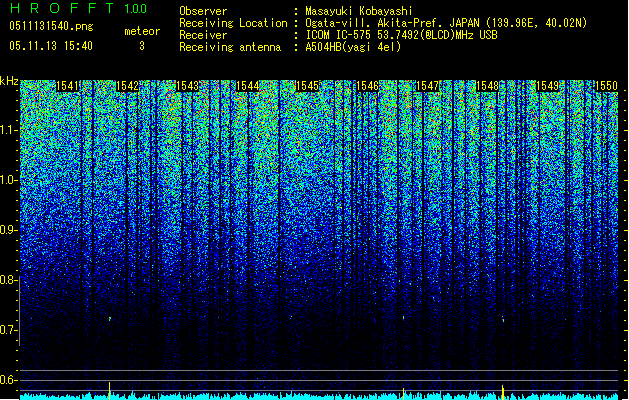Click the 'Receiving antenna' field label
The width and height of the screenshot is (629, 400).
[230, 47]
